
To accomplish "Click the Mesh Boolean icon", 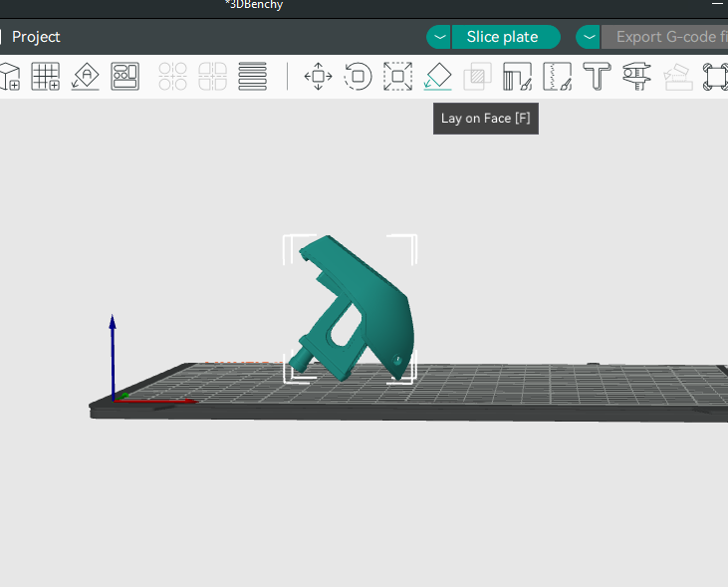I will tap(477, 76).
